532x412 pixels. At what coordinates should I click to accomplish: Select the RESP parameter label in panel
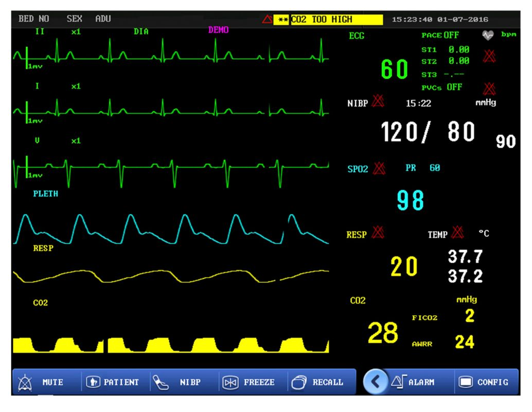356,235
